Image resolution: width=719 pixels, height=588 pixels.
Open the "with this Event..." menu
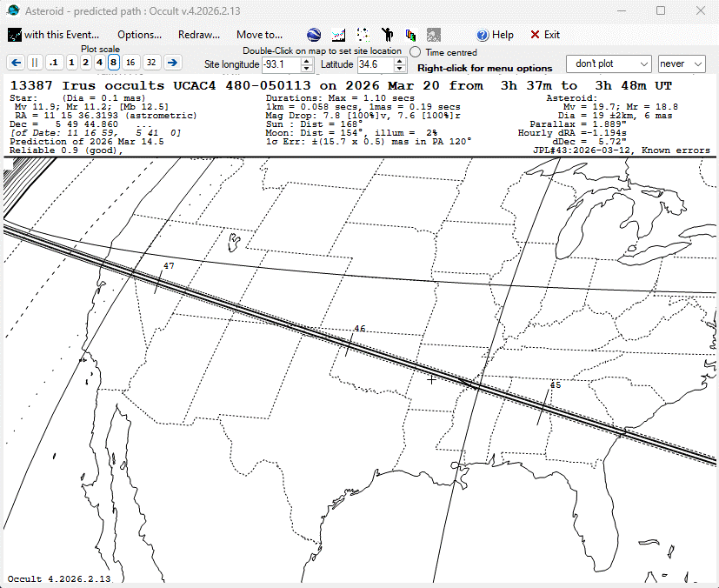coord(53,35)
